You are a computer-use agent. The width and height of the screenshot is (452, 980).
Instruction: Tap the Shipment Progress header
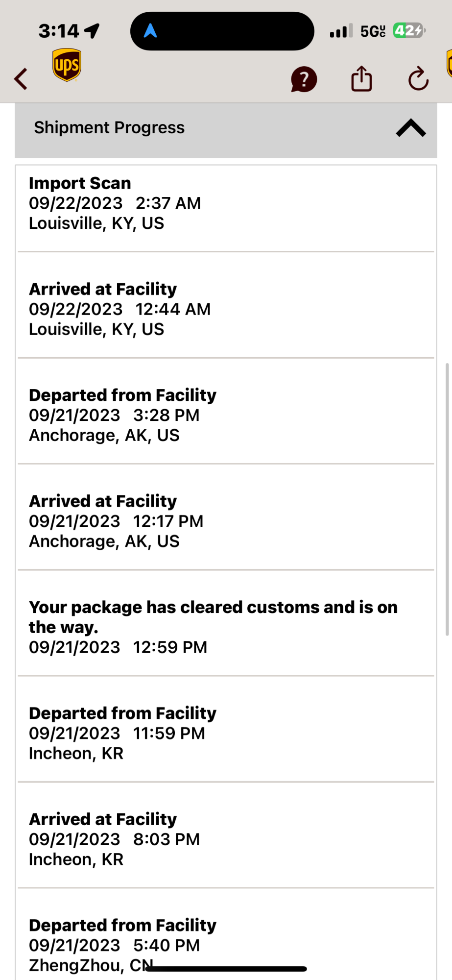pyautogui.click(x=109, y=128)
